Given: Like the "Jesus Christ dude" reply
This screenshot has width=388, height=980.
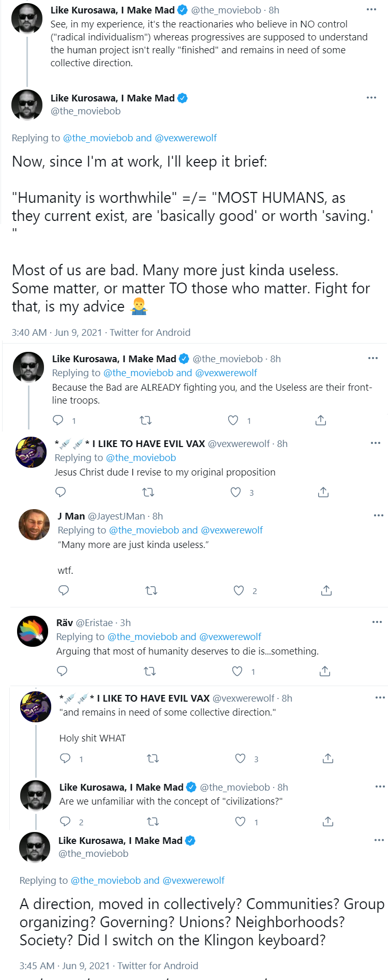Looking at the screenshot, I should pyautogui.click(x=235, y=492).
